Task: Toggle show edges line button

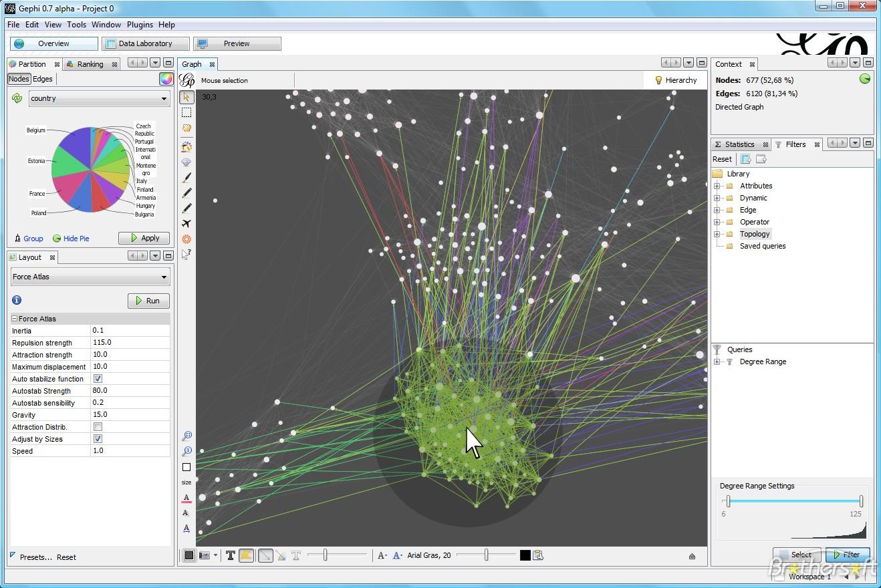Action: [x=265, y=555]
